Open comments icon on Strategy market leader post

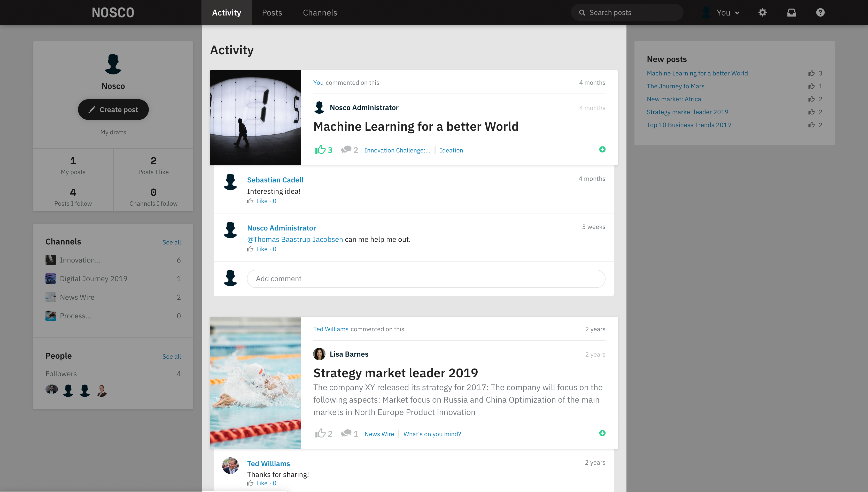point(346,433)
